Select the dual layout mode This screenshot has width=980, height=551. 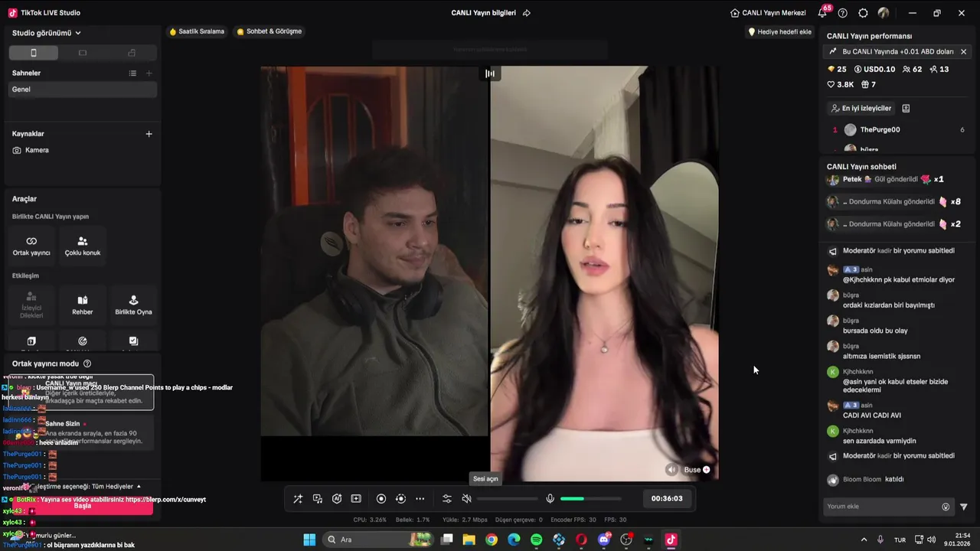click(132, 53)
